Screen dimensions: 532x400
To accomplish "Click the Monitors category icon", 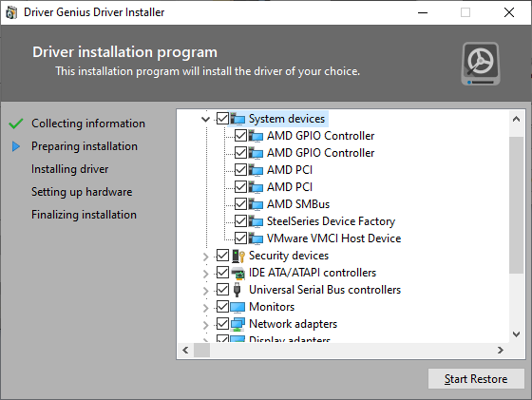I will tap(238, 307).
